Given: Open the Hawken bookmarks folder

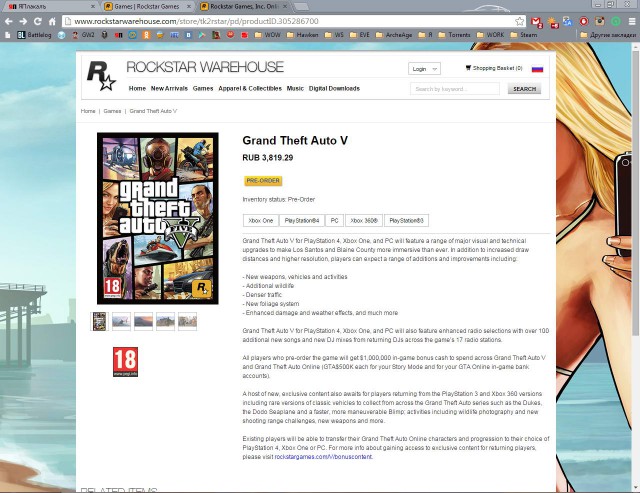Looking at the screenshot, I should click(x=302, y=35).
